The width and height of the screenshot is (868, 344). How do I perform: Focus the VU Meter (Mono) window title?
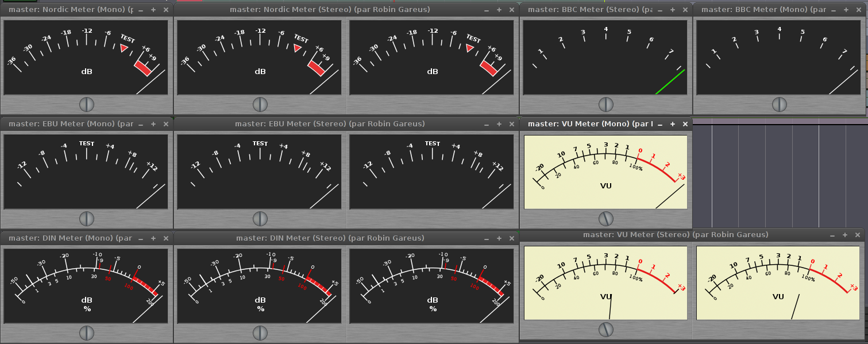pos(591,124)
